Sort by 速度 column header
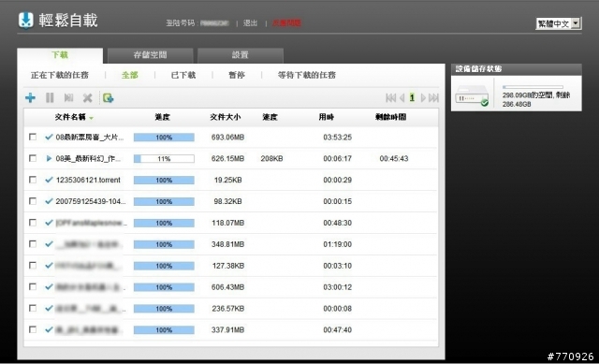Screen dimensions: 599x364 270,117
